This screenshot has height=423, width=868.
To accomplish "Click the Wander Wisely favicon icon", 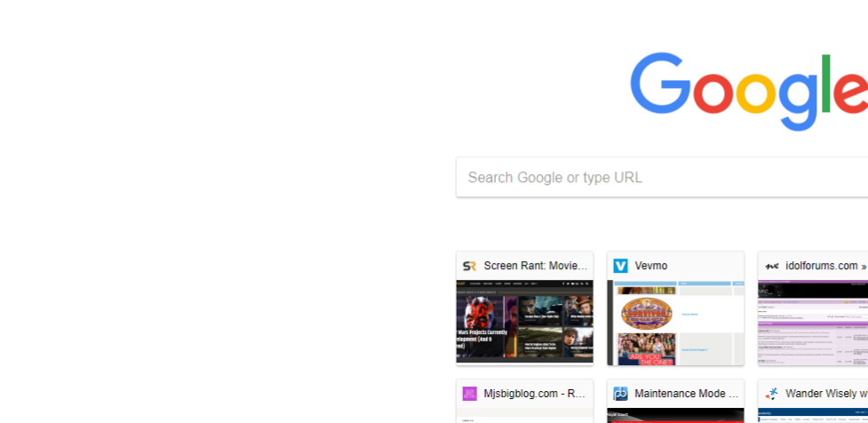I will (772, 394).
